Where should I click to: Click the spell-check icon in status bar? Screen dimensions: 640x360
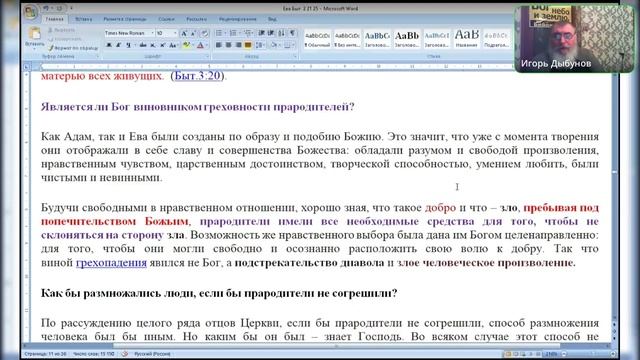[125, 354]
